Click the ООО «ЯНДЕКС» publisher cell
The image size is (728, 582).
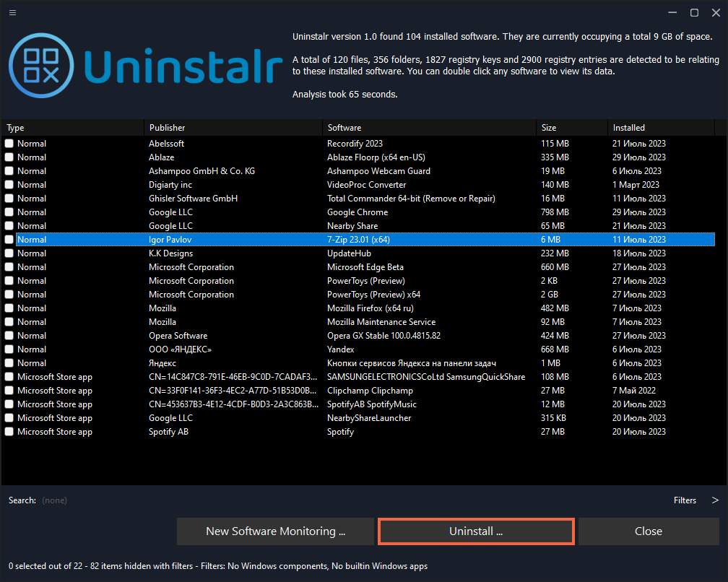pos(180,349)
